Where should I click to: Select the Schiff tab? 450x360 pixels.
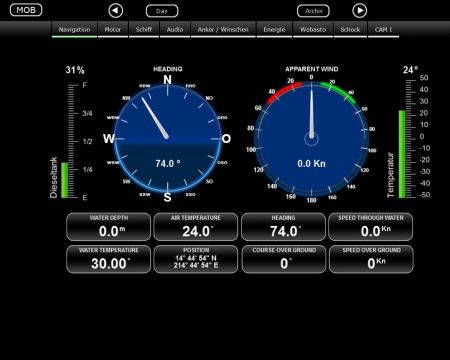tap(144, 30)
